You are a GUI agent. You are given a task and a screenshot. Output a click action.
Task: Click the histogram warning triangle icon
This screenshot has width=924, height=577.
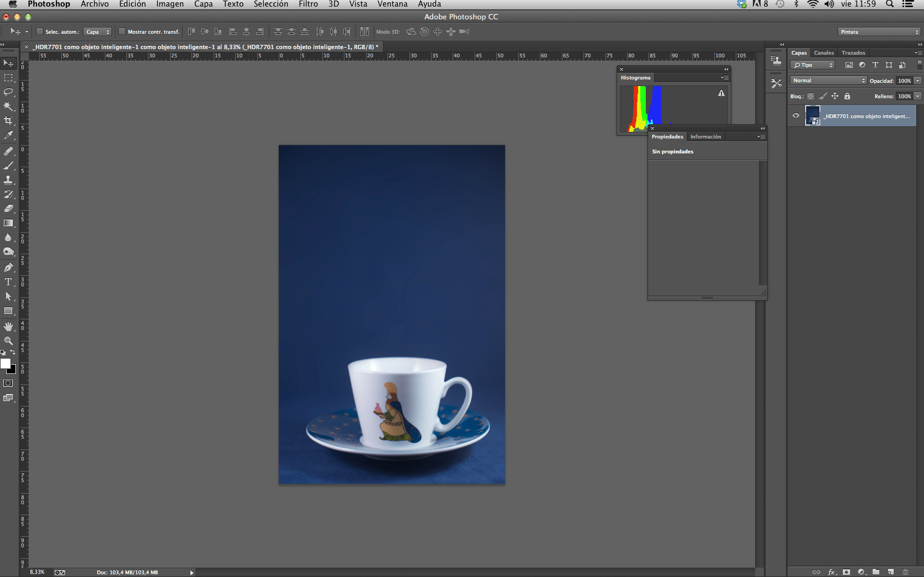coord(721,93)
